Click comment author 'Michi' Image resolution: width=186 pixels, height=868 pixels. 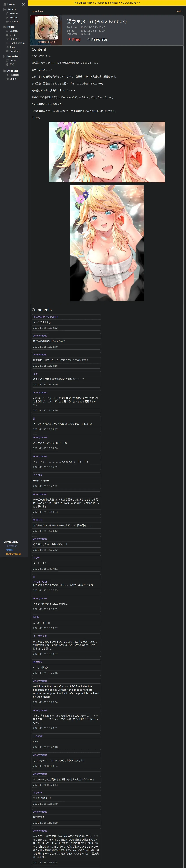pyautogui.click(x=36, y=617)
